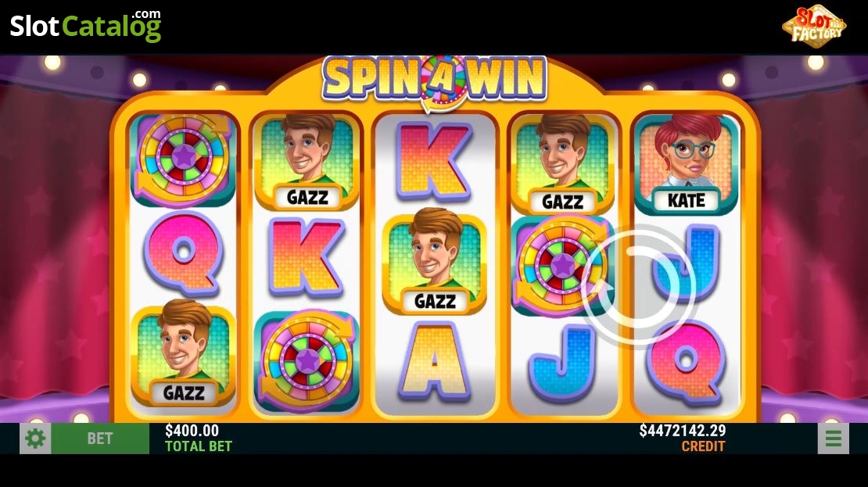Open the hamburger menu icon
868x487 pixels.
[833, 439]
